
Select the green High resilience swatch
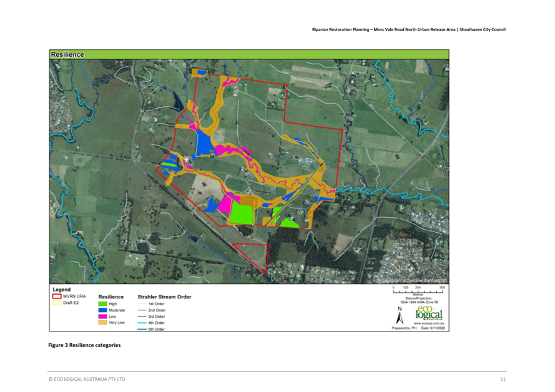tap(103, 304)
